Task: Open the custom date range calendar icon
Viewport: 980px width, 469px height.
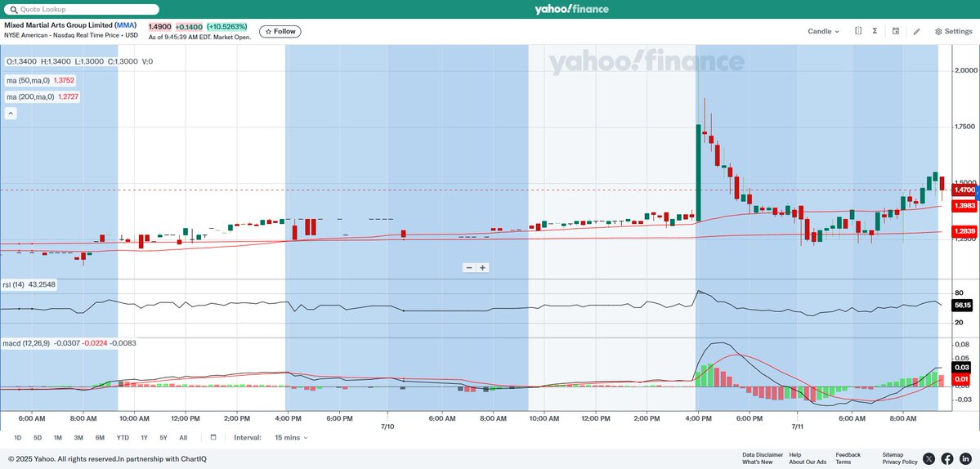Action: click(213, 437)
